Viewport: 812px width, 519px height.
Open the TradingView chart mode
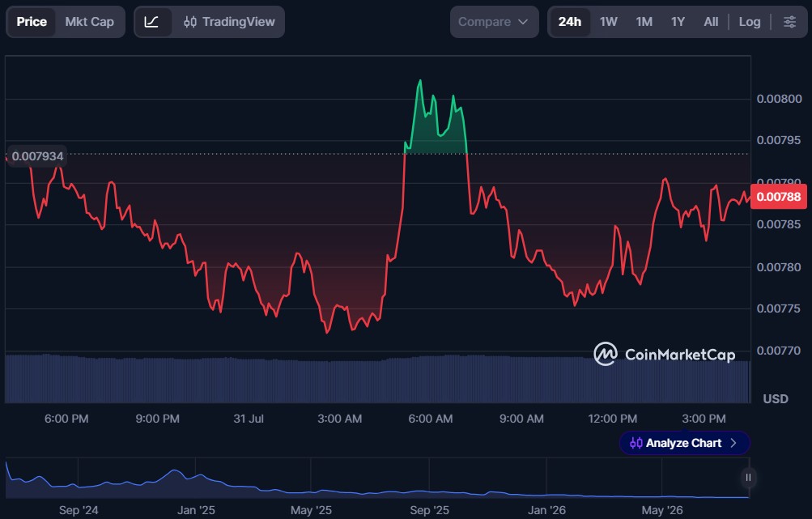(229, 22)
